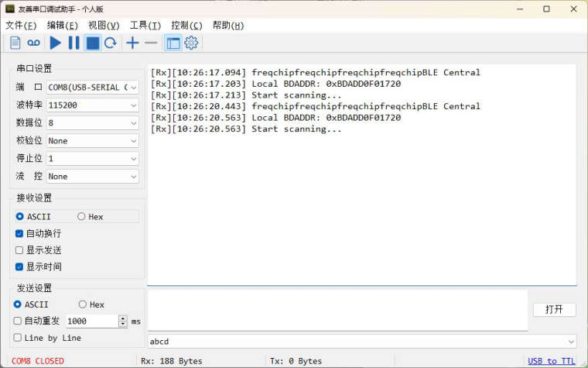This screenshot has width=588, height=368.
Task: Enable the 显示发送 checkbox
Action: click(x=19, y=250)
